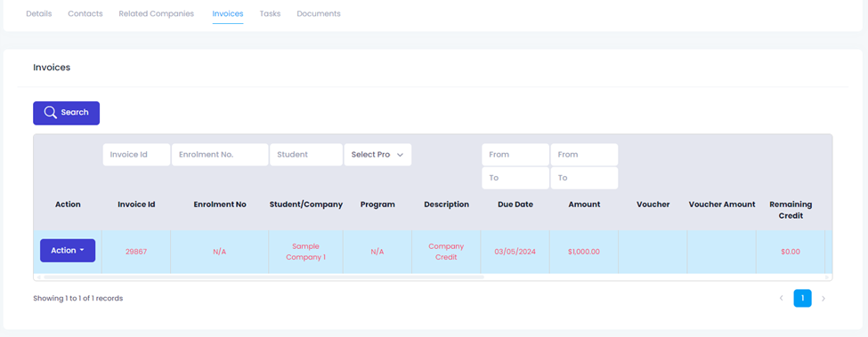Click the Due Date To field
Image resolution: width=868 pixels, height=337 pixels.
pyautogui.click(x=515, y=178)
